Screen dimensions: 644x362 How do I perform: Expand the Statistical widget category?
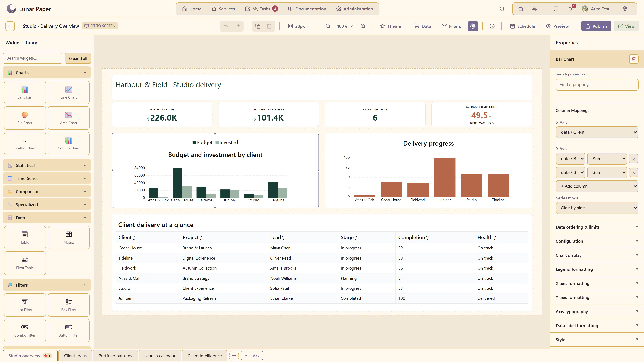click(x=47, y=165)
